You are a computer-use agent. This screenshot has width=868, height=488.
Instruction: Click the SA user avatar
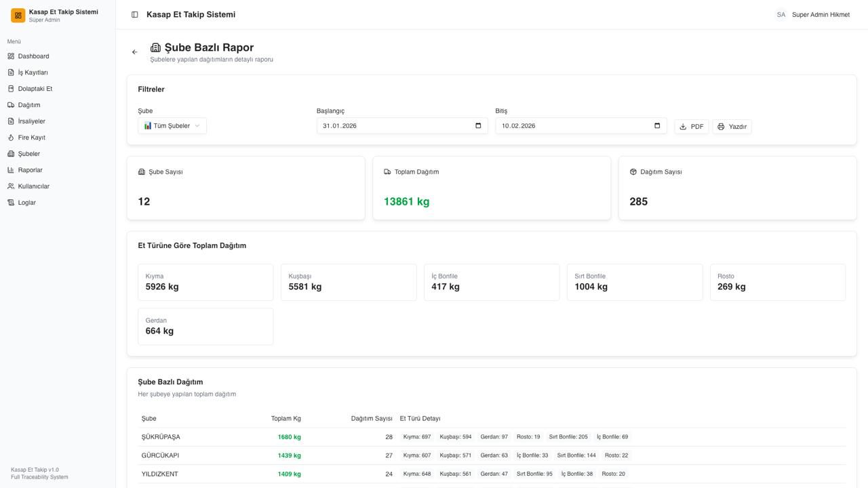point(781,14)
